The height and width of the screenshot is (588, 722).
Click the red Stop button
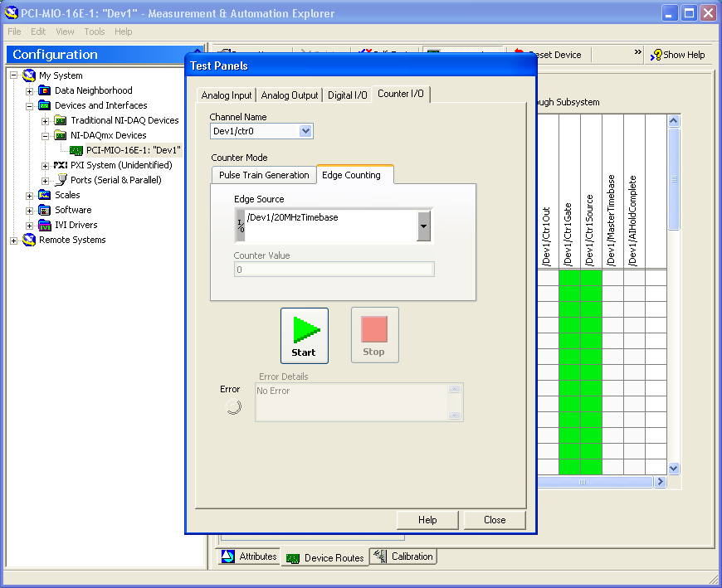pyautogui.click(x=375, y=335)
